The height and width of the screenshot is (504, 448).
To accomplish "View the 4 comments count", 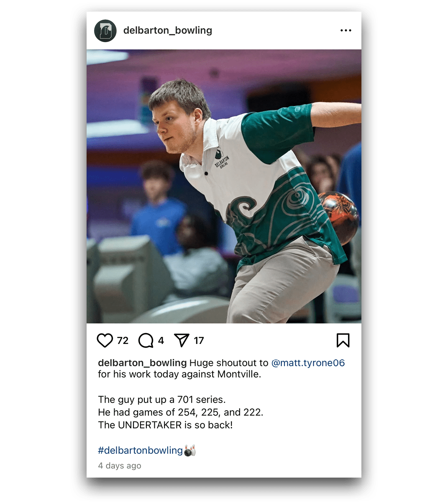I will point(161,341).
